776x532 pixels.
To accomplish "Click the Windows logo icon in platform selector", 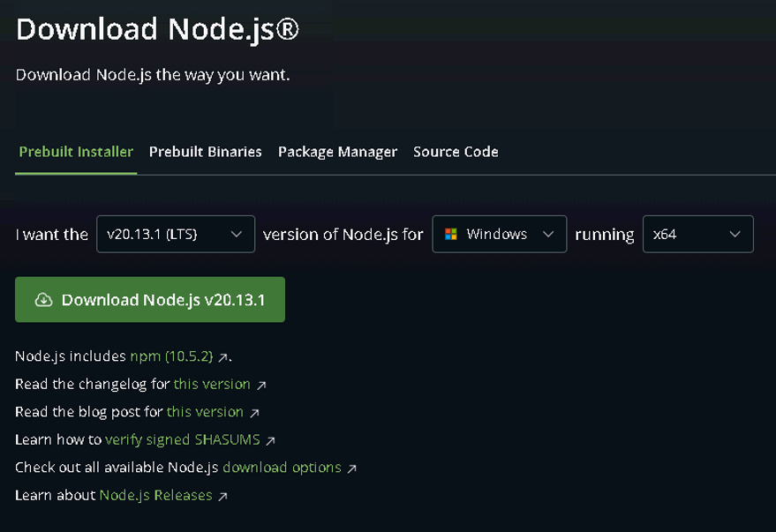I will point(451,234).
